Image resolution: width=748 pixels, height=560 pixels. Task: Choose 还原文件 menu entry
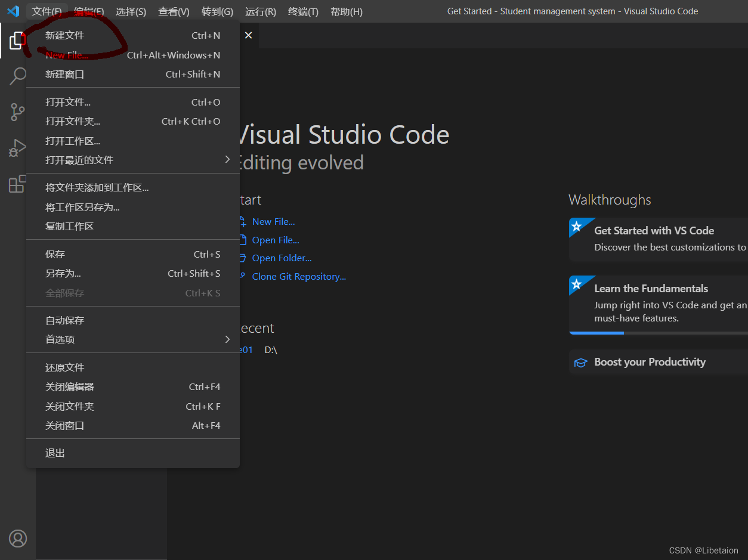point(133,367)
